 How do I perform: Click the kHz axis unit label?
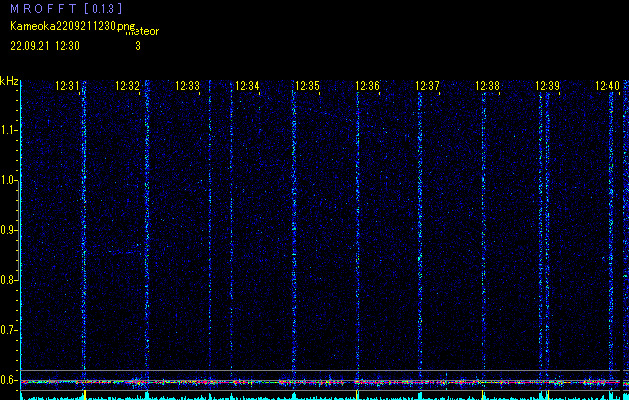9,81
